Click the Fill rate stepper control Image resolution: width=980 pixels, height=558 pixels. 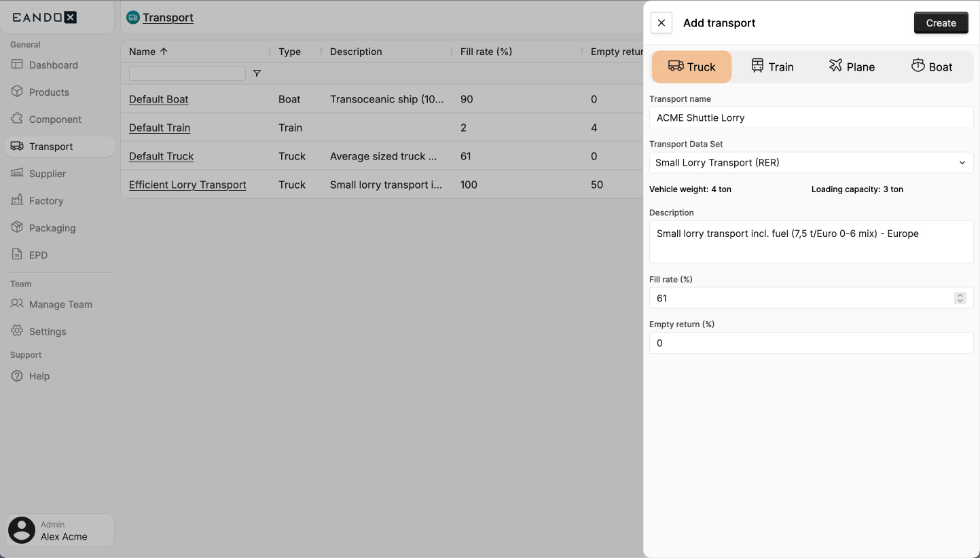(960, 297)
